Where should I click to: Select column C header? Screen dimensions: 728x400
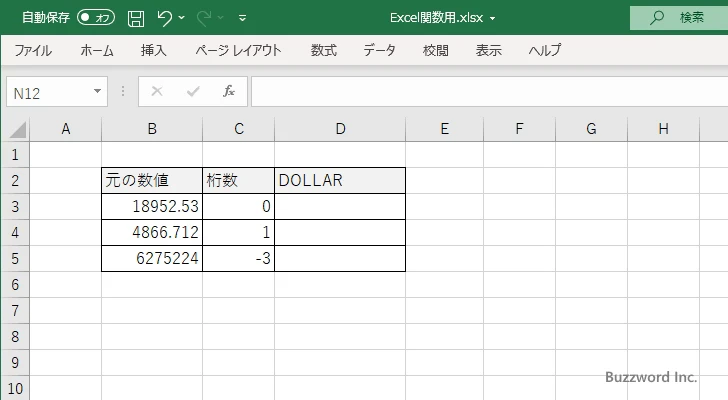(239, 129)
